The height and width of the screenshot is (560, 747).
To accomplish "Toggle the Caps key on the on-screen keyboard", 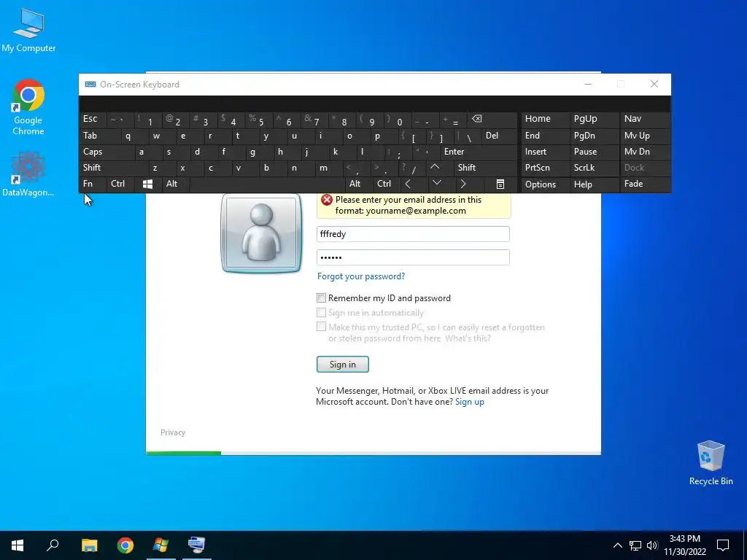I will pyautogui.click(x=107, y=152).
